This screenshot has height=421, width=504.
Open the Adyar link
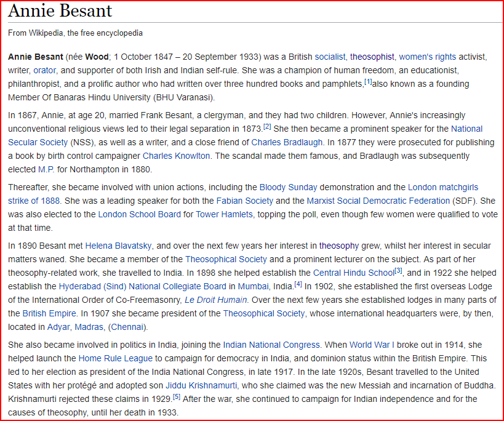(58, 327)
